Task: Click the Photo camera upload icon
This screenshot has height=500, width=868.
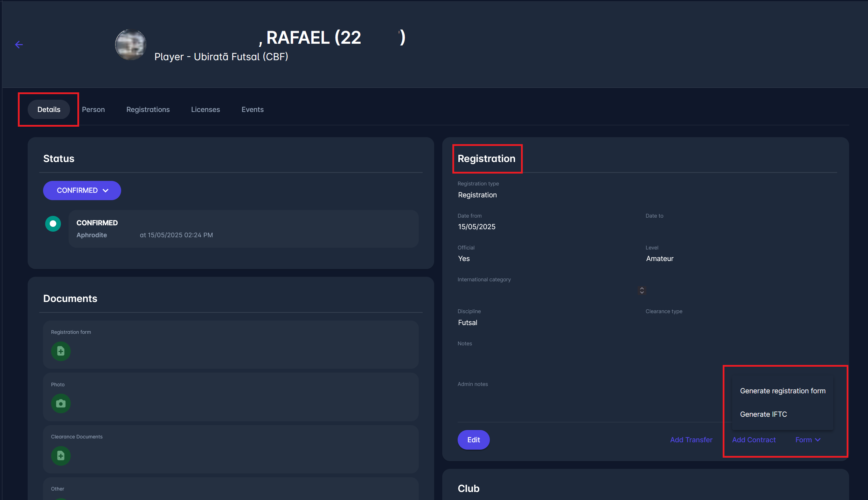Action: tap(61, 403)
